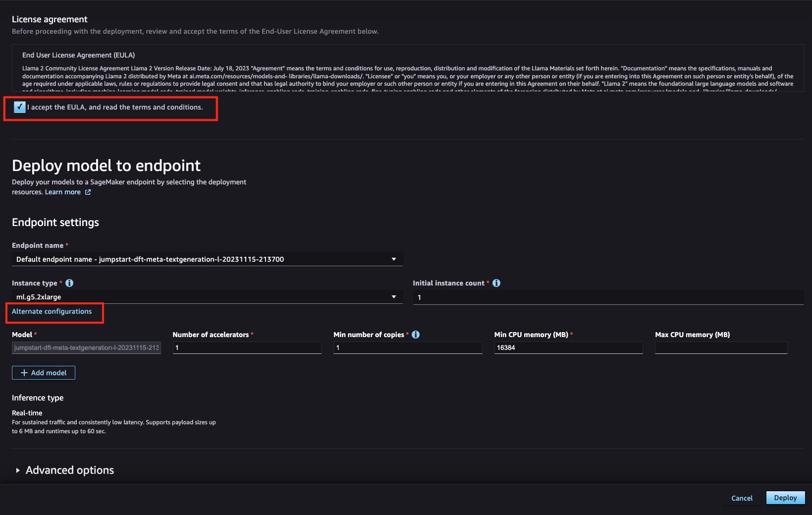Click the 'Real-time' inference type text
The height and width of the screenshot is (515, 812).
click(27, 413)
